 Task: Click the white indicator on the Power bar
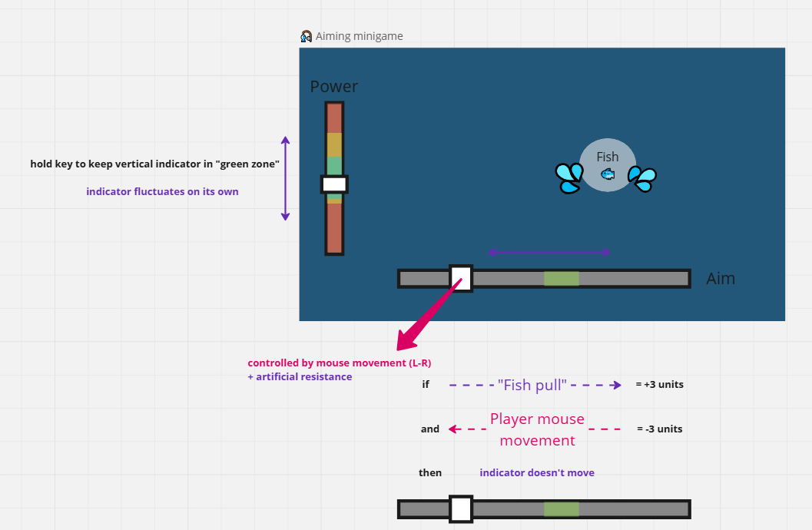(x=334, y=184)
